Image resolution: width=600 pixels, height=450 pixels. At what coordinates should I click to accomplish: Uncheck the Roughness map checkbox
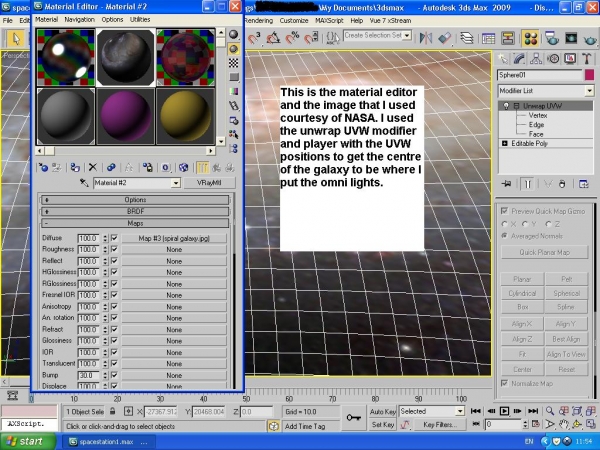tap(114, 249)
